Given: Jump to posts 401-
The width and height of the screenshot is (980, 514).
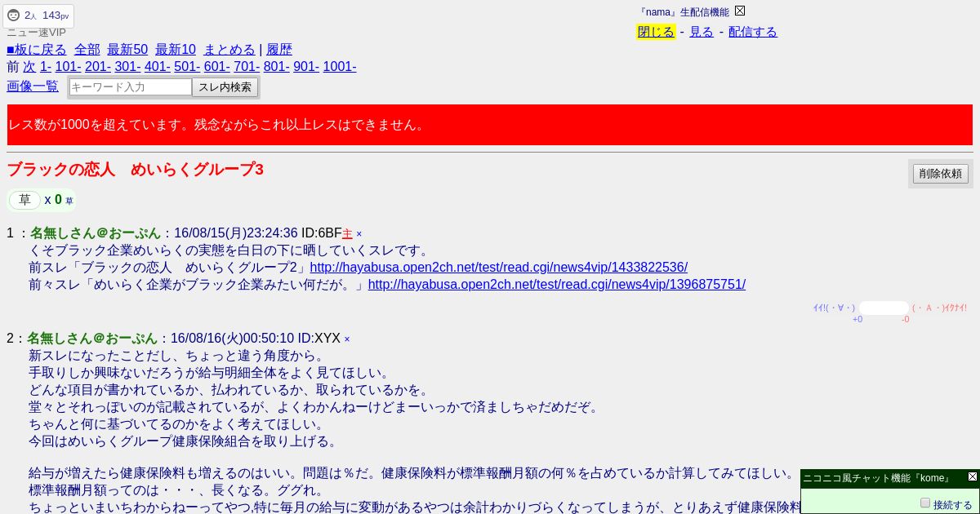Looking at the screenshot, I should point(158,67).
